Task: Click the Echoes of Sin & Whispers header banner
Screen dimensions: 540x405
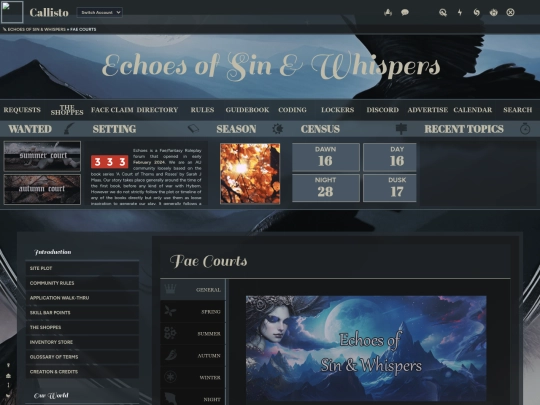Action: coord(270,66)
